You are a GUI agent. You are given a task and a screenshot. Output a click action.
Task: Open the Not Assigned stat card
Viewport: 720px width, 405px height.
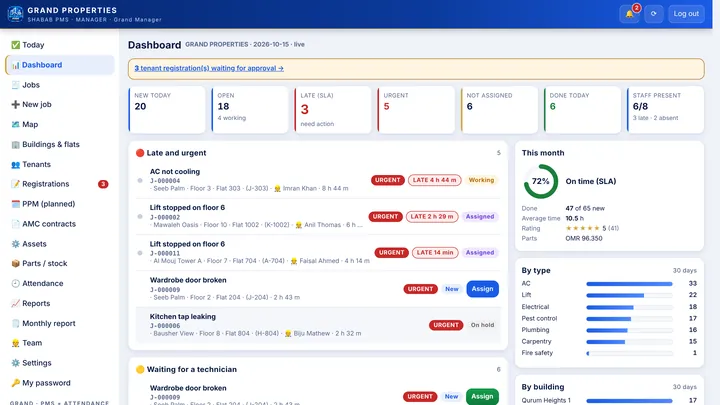(499, 110)
